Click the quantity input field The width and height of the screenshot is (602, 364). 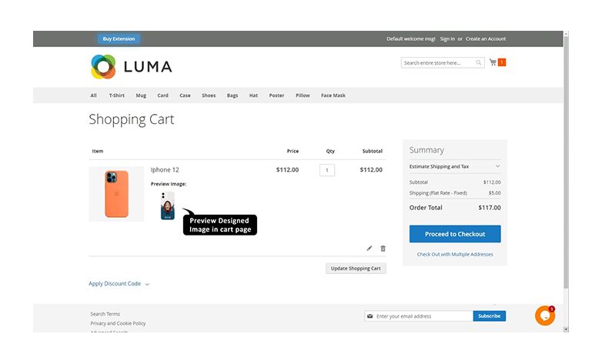(x=327, y=170)
